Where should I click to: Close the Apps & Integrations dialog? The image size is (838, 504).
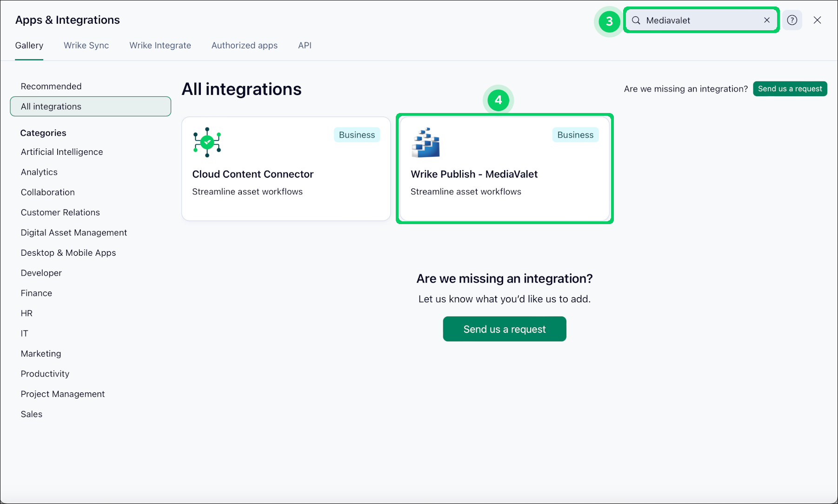[817, 20]
